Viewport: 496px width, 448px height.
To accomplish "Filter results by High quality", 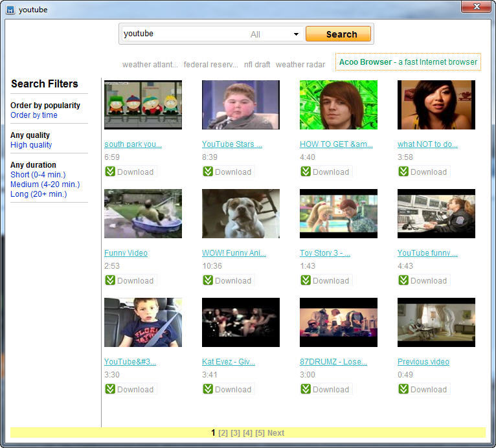I will pyautogui.click(x=31, y=145).
